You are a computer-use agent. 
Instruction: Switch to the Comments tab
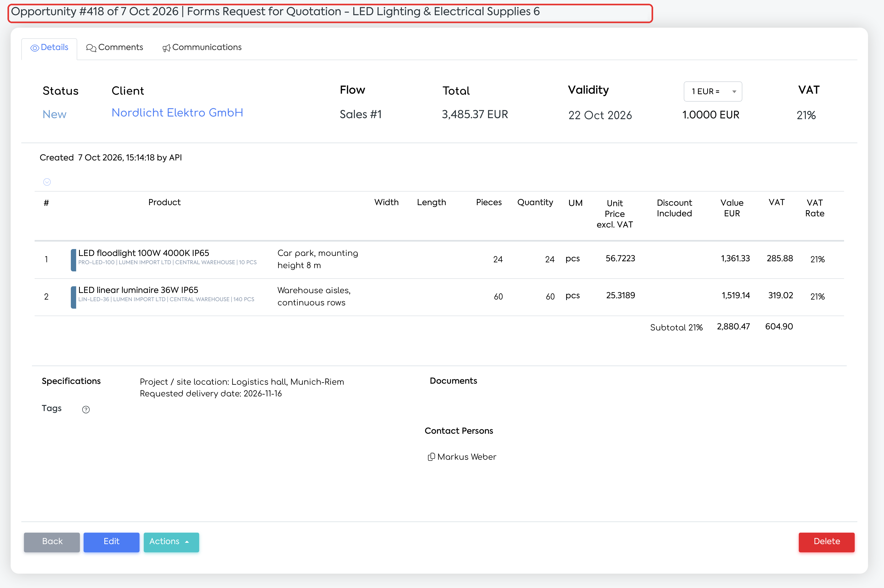[x=114, y=48]
